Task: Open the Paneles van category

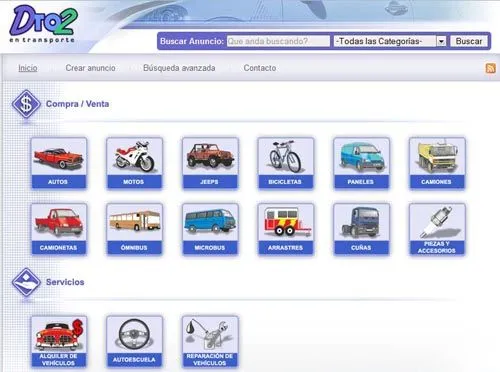Action: [x=361, y=163]
